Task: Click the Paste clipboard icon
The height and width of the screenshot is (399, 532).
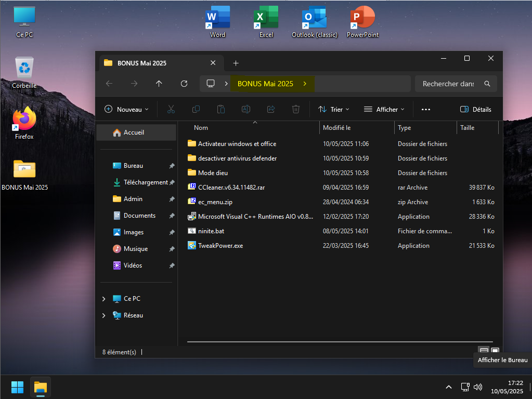Action: (x=221, y=109)
